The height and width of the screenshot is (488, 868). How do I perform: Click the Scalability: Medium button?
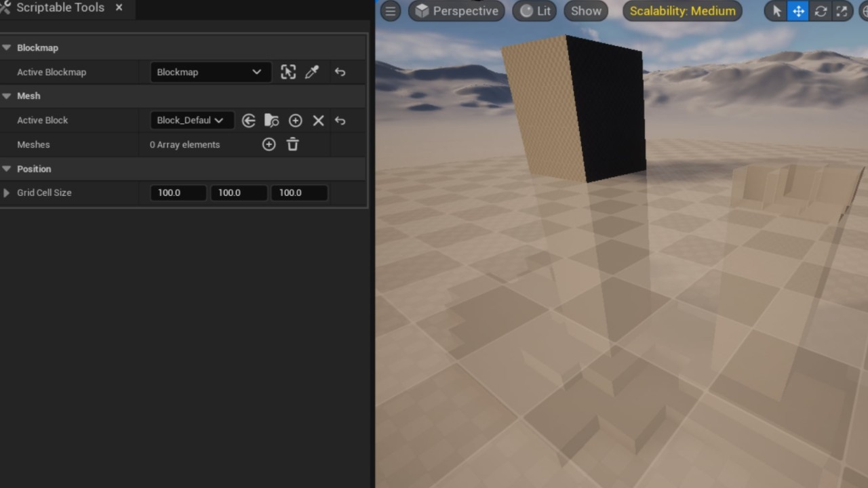coord(682,11)
